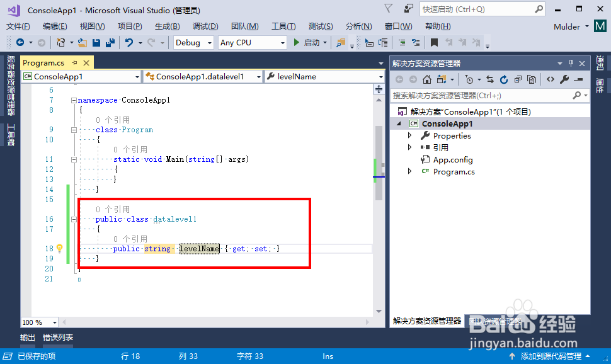
Task: Collapse the ConsoleApp1 project node
Action: [399, 123]
